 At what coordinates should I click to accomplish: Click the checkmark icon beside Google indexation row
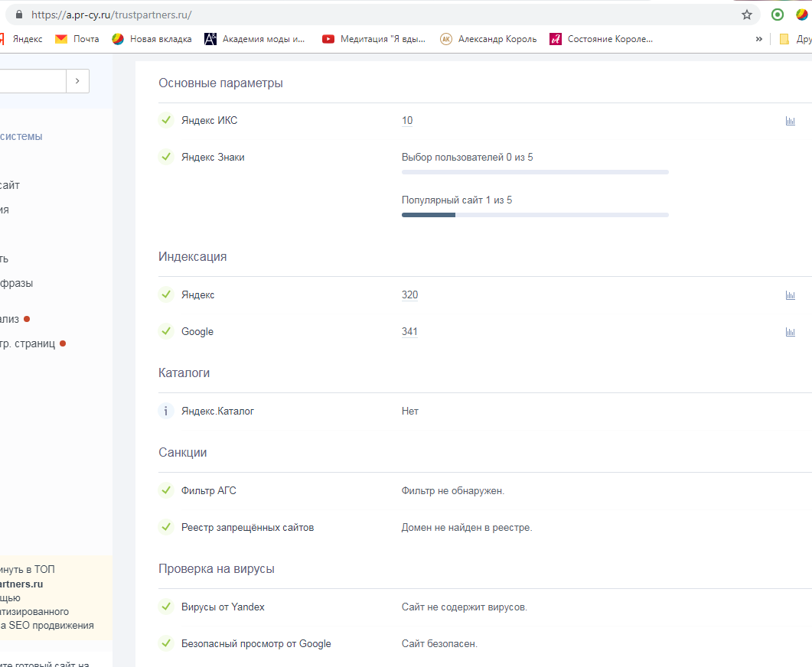[x=166, y=331]
